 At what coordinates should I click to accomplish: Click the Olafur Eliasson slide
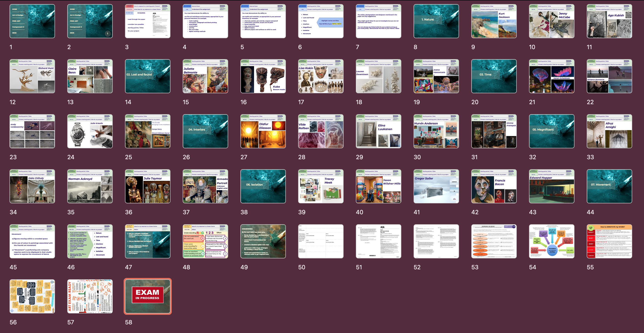tap(263, 131)
